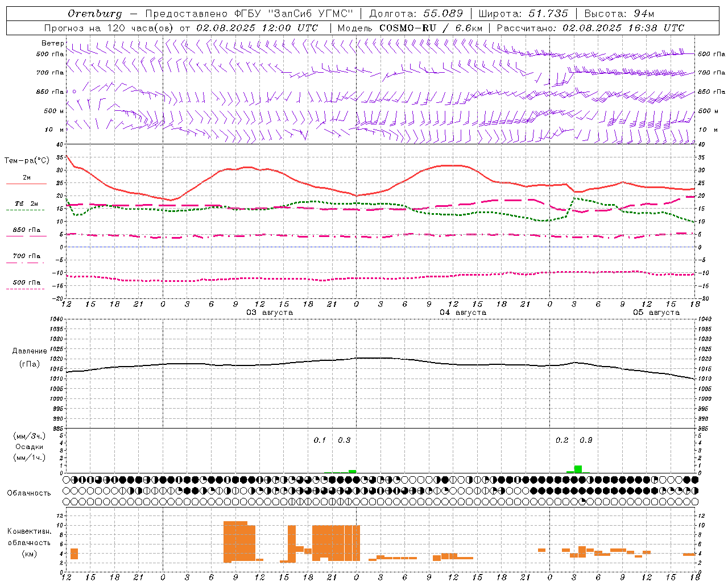Click the "Давление" pressure panel label
This screenshot has height=582, width=728.
click(x=30, y=351)
